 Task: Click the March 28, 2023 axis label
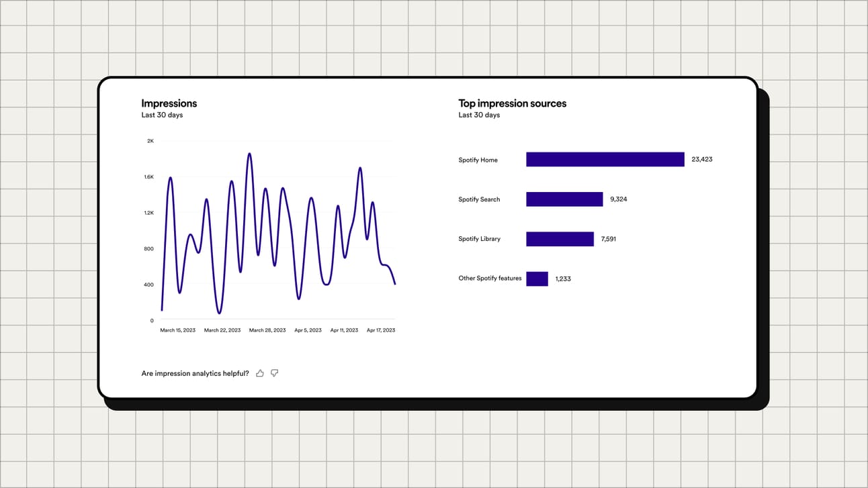(x=267, y=330)
